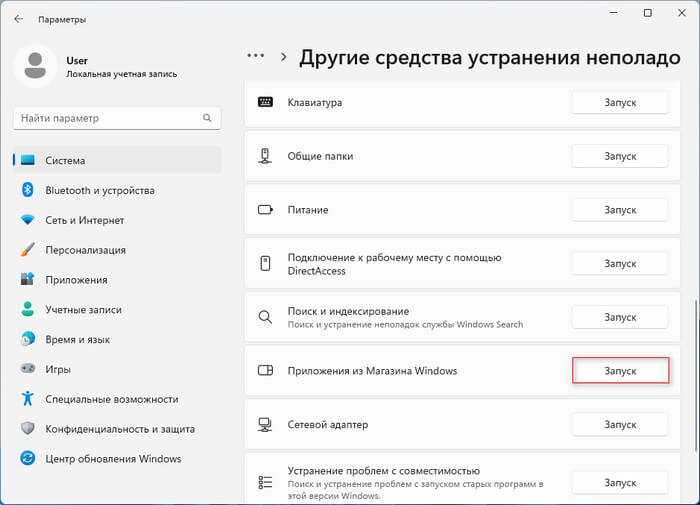The image size is (700, 505).
Task: Click the Клавиатура row label
Action: pos(315,102)
